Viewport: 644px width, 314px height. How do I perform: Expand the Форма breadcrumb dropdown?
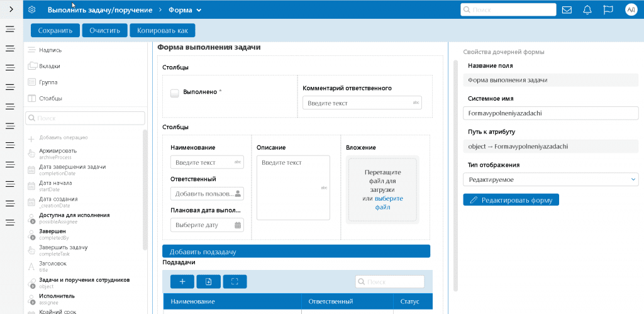[199, 10]
